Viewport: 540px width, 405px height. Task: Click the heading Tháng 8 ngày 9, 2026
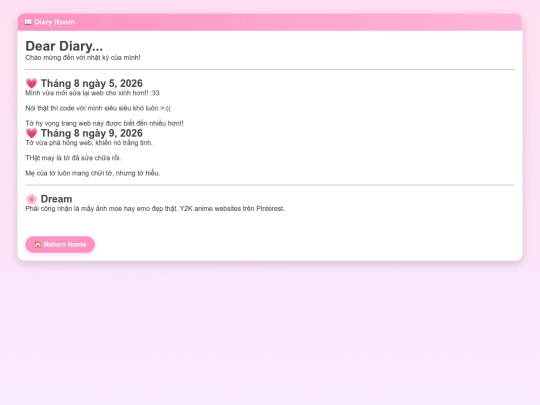(x=92, y=133)
